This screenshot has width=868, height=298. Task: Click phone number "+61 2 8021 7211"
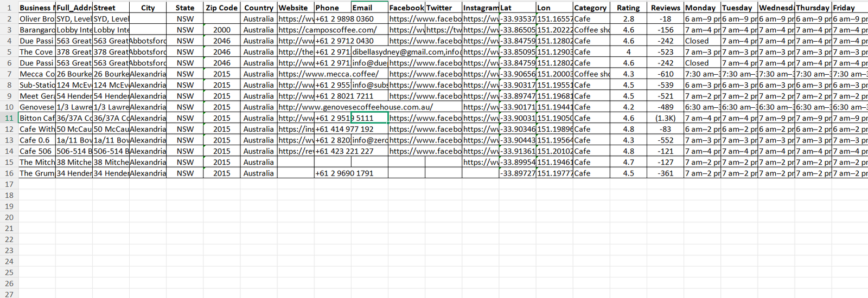tap(333, 96)
